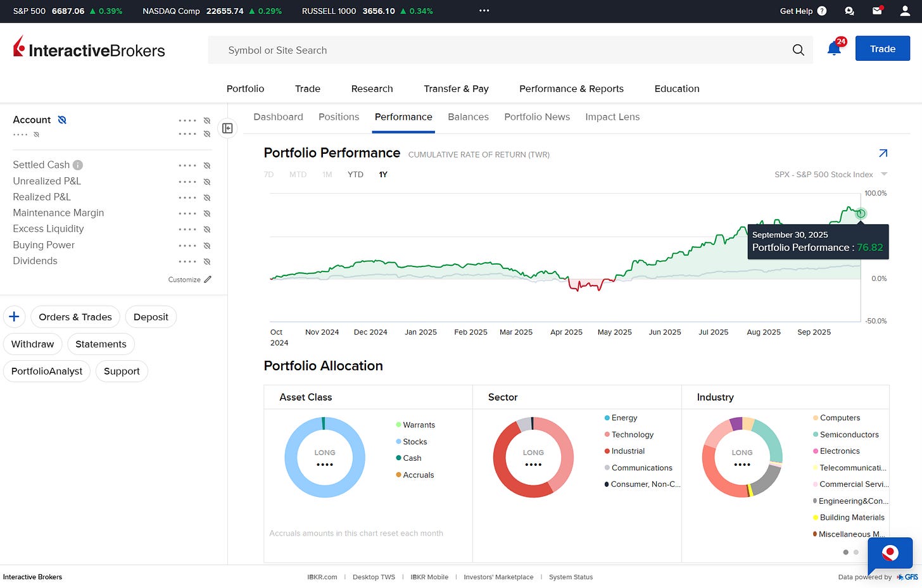Viewport: 922px width, 588px height.
Task: Click the chart marker at September 30
Action: pyautogui.click(x=861, y=213)
